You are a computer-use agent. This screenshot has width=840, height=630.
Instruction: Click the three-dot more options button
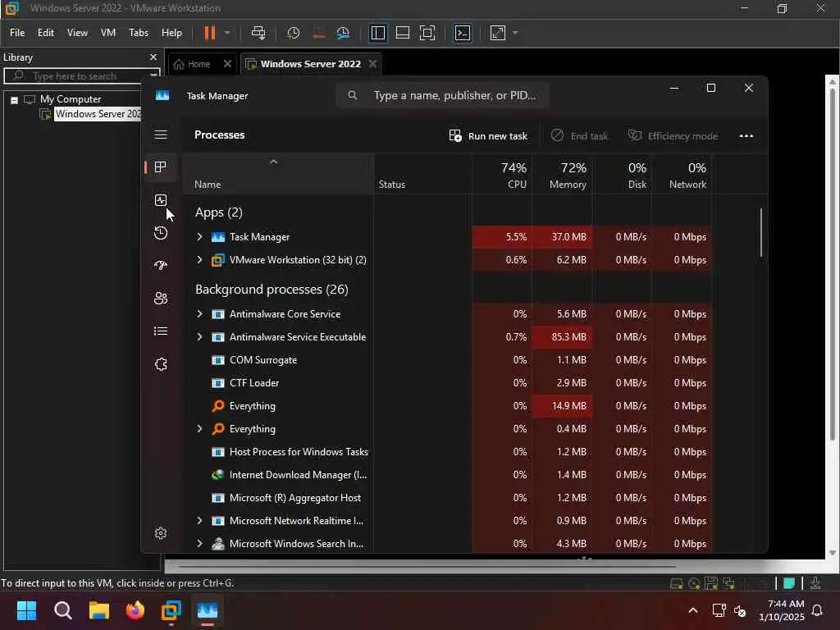(746, 135)
